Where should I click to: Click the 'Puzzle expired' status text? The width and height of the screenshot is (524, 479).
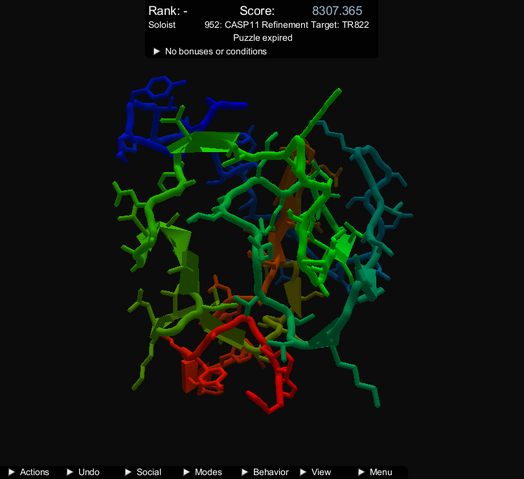point(263,38)
